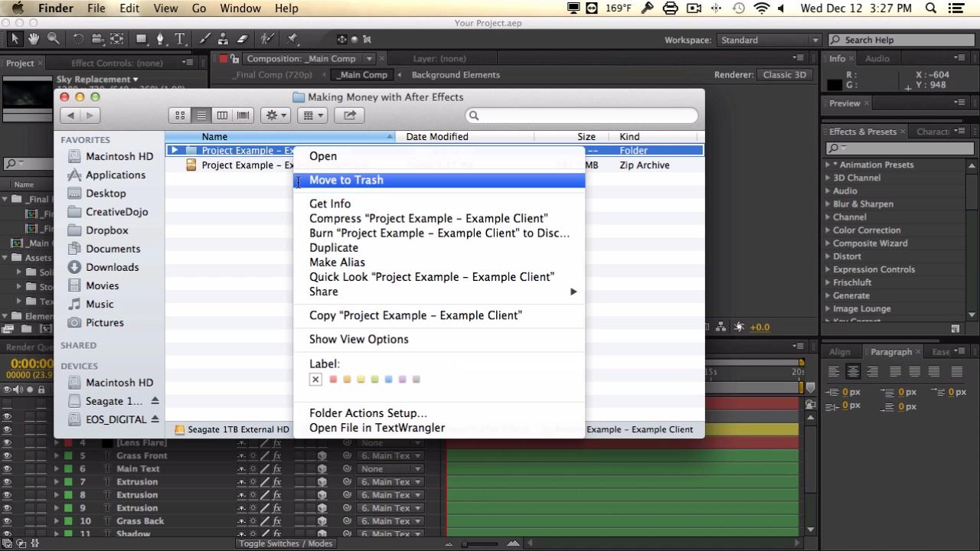Choose Move to Trash from context menu

point(439,180)
